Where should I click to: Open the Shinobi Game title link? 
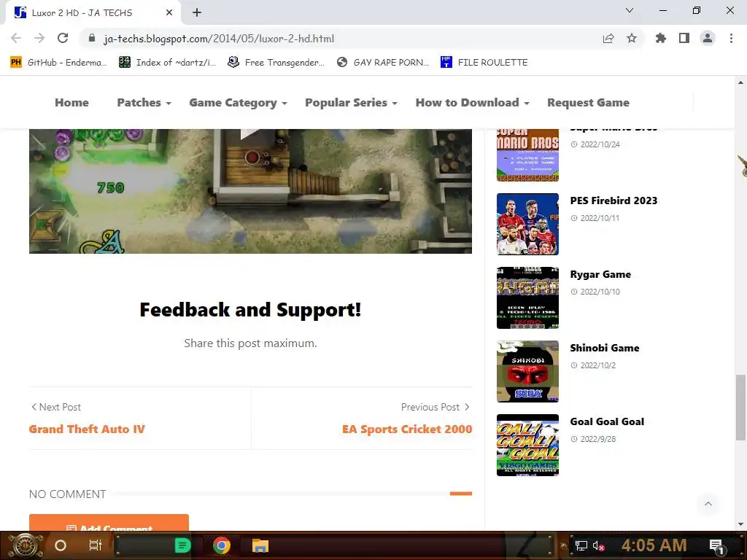coord(605,348)
